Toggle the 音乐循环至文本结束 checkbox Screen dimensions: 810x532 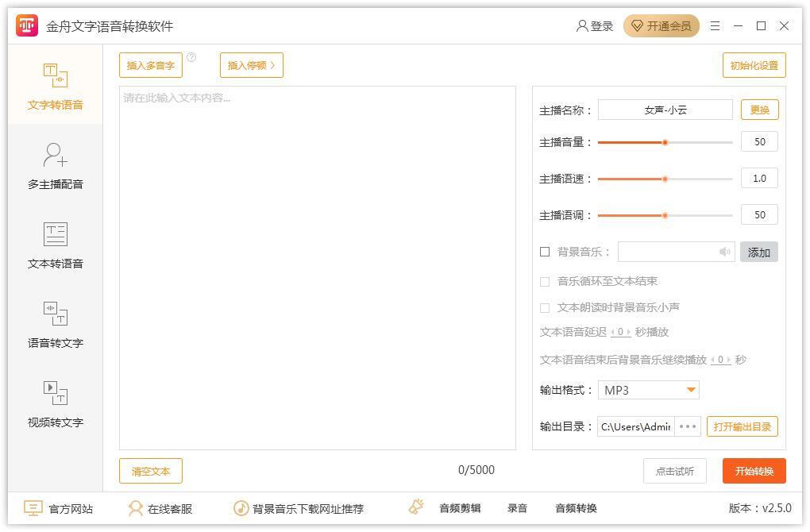pos(545,282)
